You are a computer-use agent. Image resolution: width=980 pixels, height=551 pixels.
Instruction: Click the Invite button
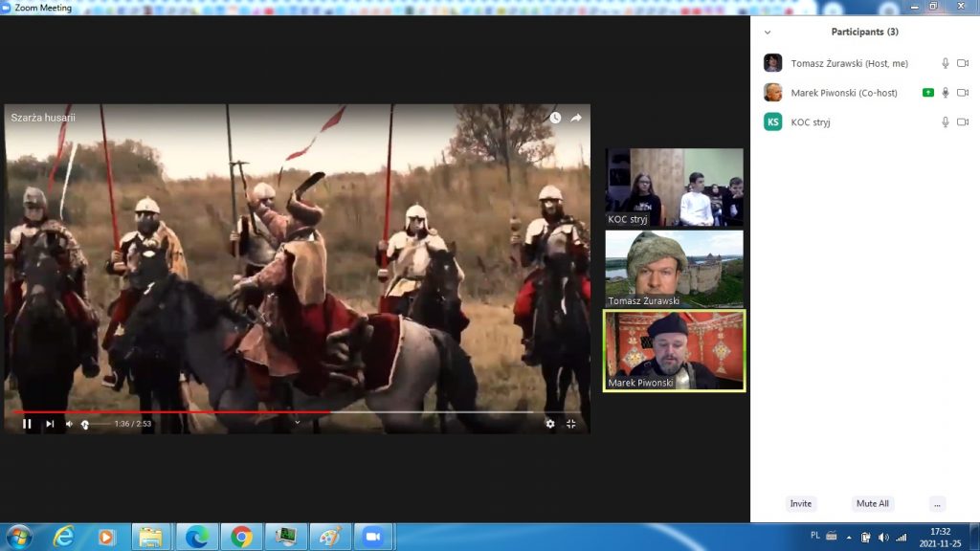[x=801, y=503]
